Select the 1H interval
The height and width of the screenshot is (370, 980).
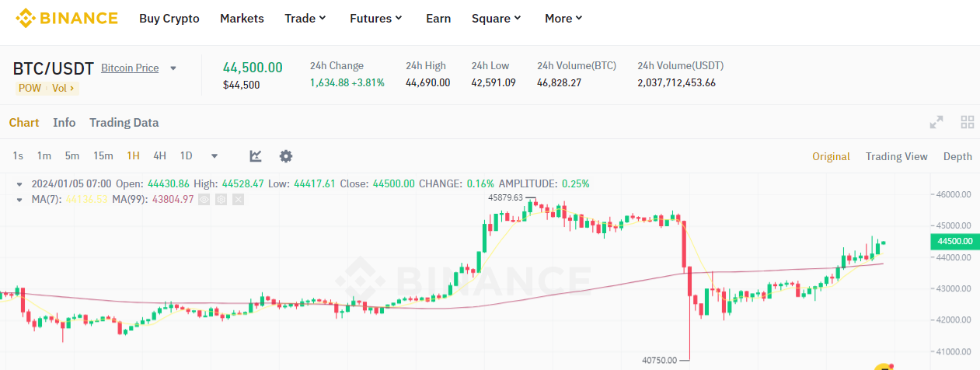click(x=133, y=156)
